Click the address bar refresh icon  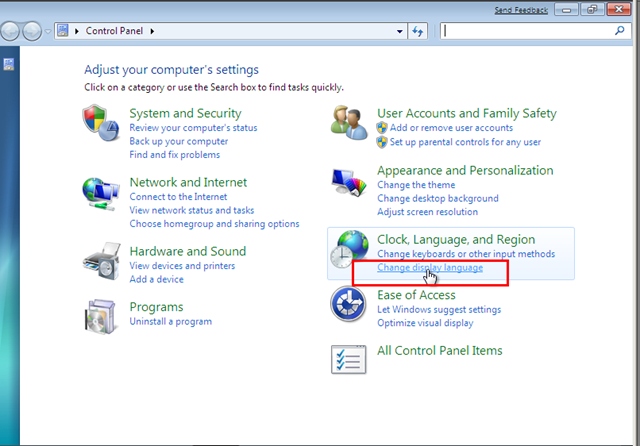(x=418, y=31)
